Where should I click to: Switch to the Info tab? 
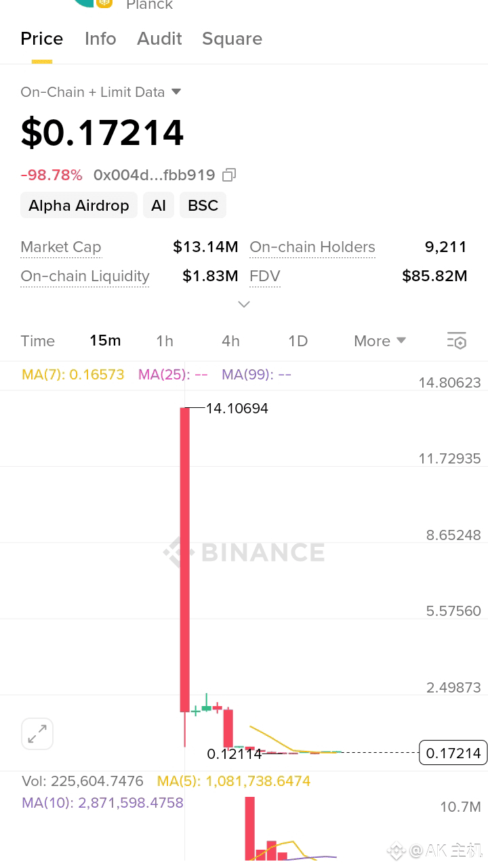click(x=100, y=39)
